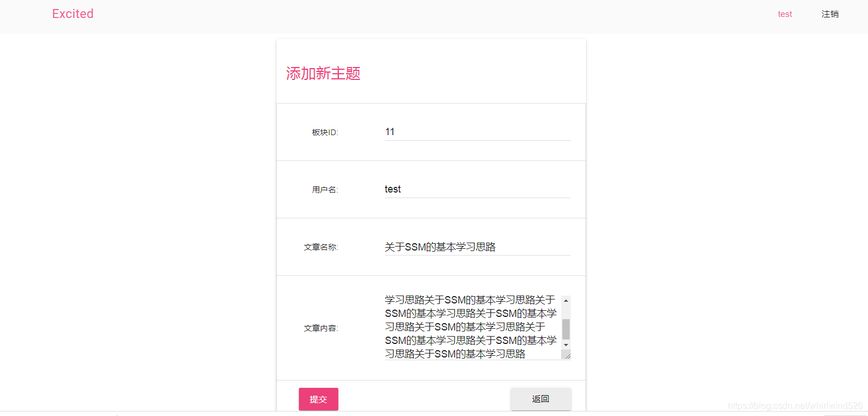Image resolution: width=868 pixels, height=416 pixels.
Task: Click the 添加新主题 heading text
Action: pos(323,74)
